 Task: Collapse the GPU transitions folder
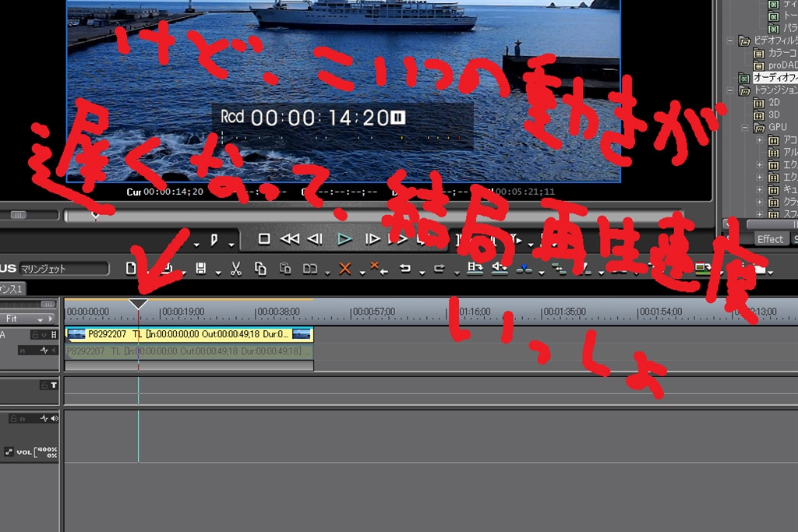tap(744, 127)
